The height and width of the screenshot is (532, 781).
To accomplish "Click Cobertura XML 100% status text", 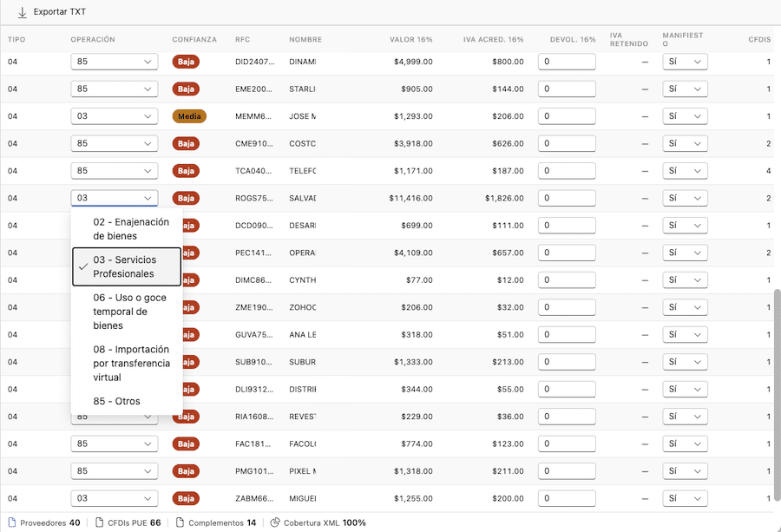I will point(325,522).
